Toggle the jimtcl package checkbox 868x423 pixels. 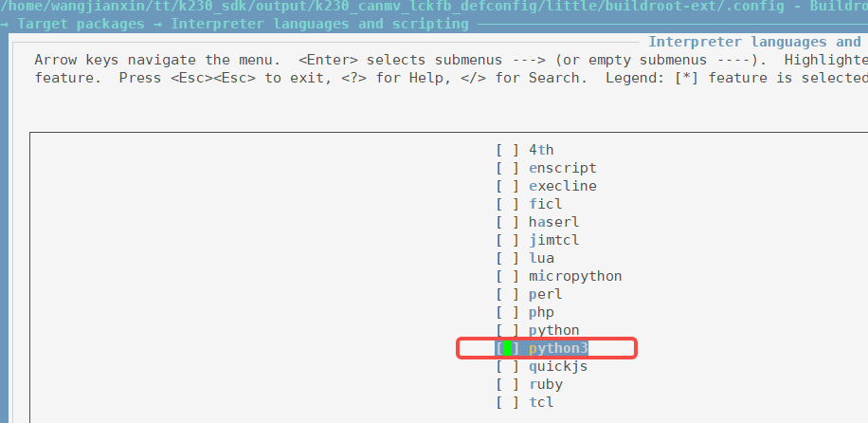pos(507,240)
